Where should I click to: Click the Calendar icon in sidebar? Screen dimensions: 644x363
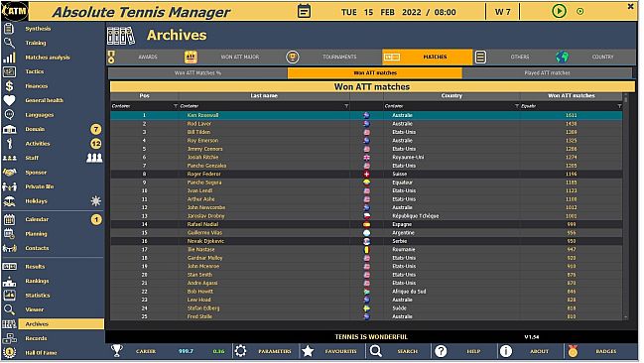click(x=9, y=219)
